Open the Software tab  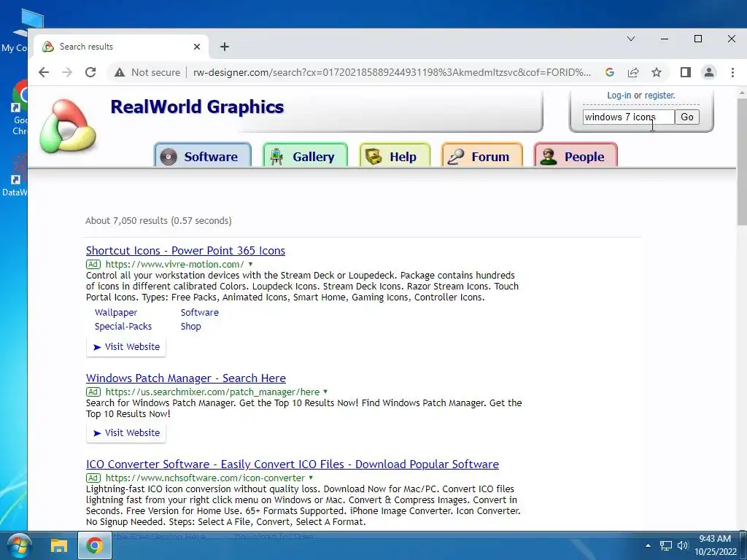coord(203,155)
